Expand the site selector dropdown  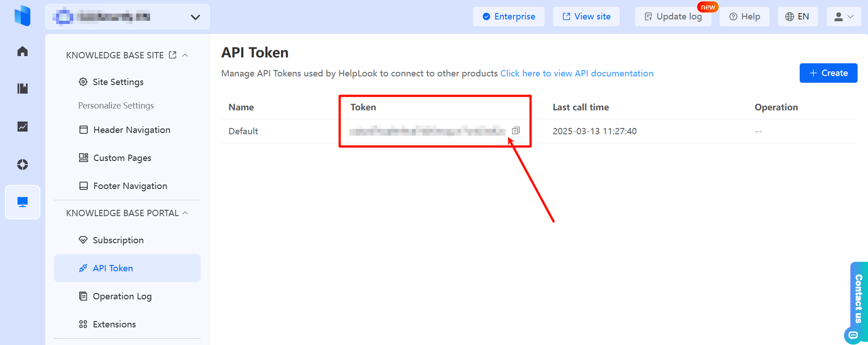pyautogui.click(x=195, y=17)
